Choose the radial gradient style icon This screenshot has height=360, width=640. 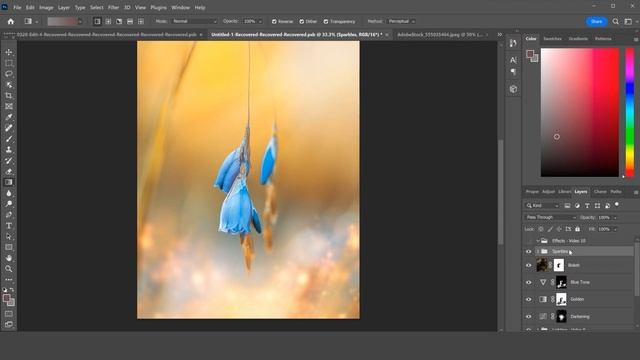[108, 21]
